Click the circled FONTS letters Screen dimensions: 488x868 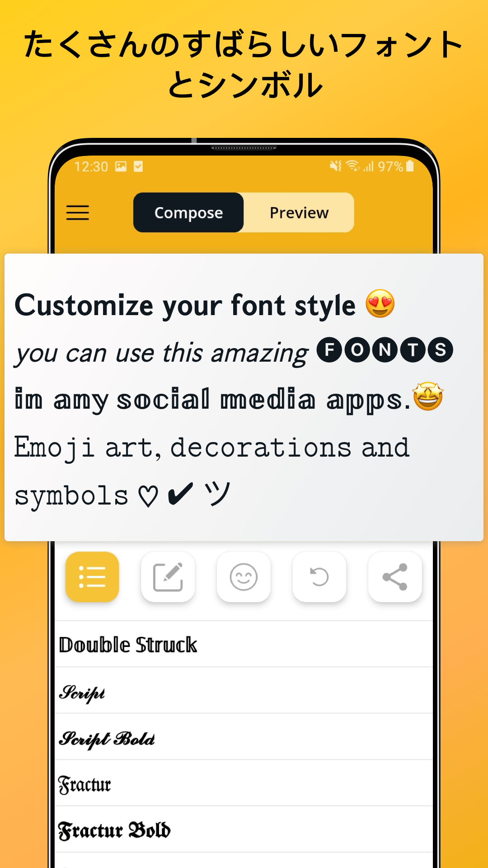coord(385,350)
